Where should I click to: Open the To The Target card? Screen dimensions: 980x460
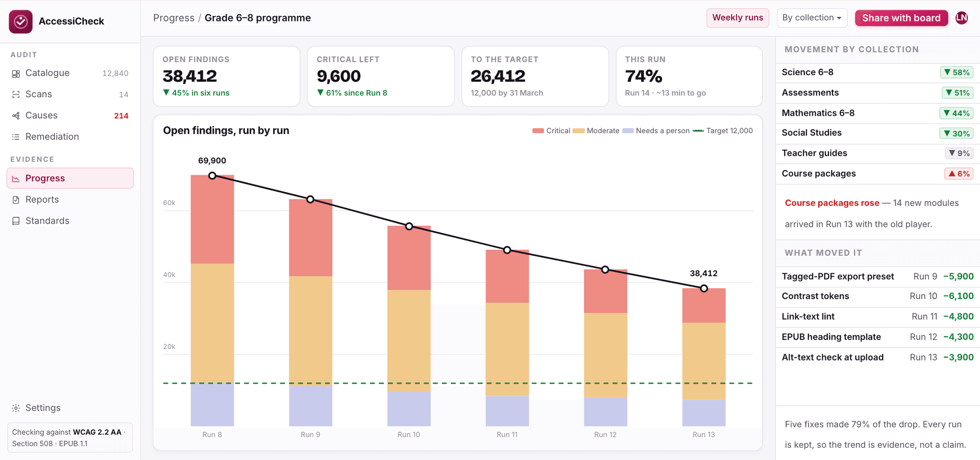[x=535, y=77]
